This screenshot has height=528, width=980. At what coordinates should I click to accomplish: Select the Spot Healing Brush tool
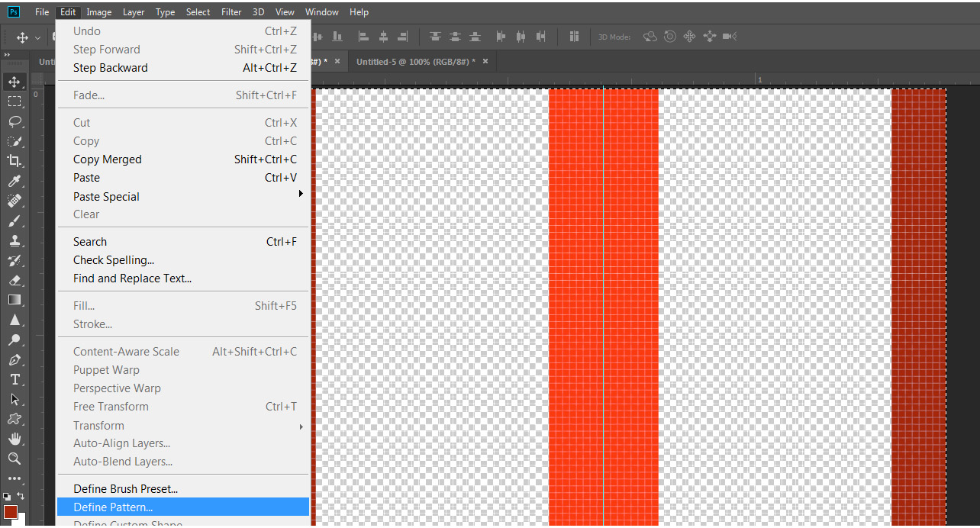(15, 200)
